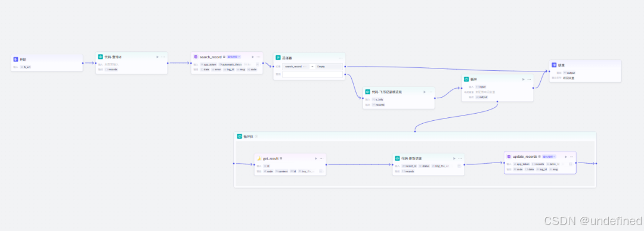Screen dimensions: 644x231
Task: Open the three-dot menu on get_result node
Action: point(321,158)
